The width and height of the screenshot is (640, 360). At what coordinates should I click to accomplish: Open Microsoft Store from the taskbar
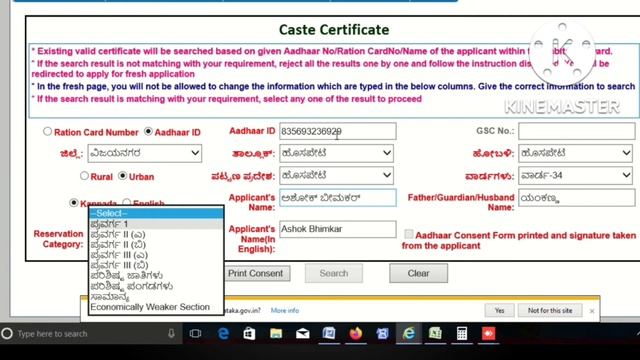tap(249, 333)
